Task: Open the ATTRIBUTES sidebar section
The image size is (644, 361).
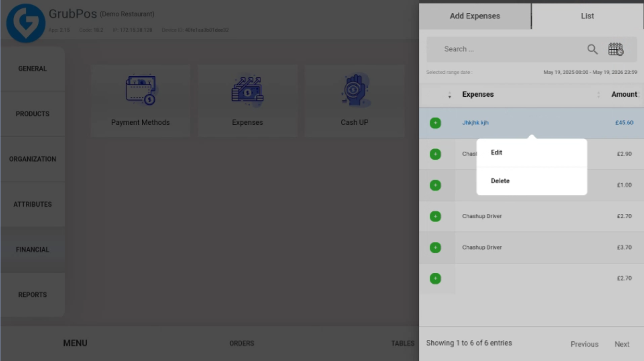Action: pos(32,204)
